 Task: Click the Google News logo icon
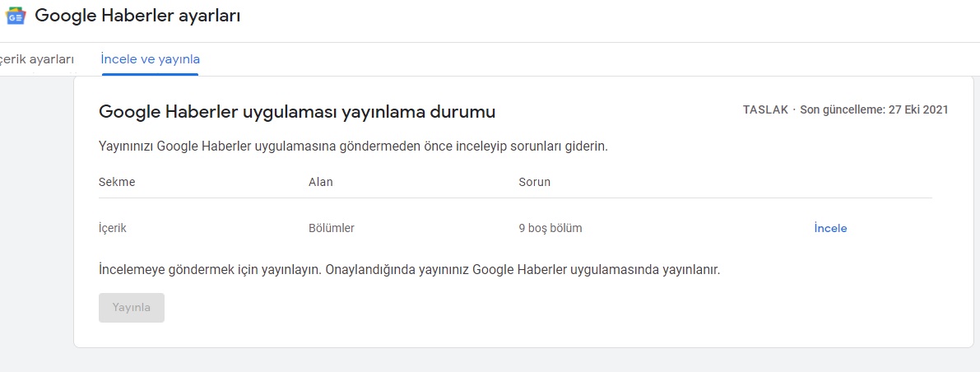(16, 16)
